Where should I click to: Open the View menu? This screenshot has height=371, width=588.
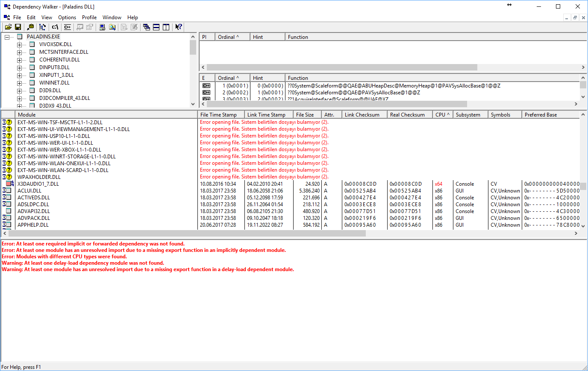click(47, 18)
